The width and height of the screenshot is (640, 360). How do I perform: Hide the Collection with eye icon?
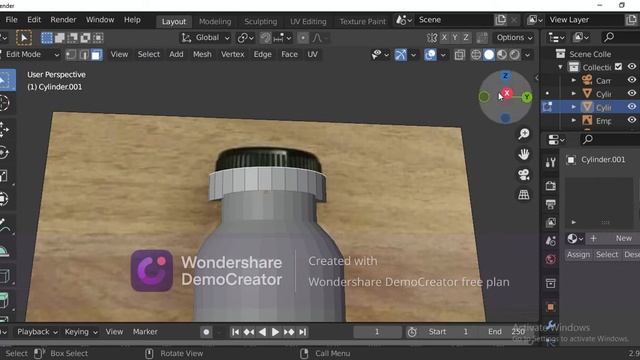632,67
